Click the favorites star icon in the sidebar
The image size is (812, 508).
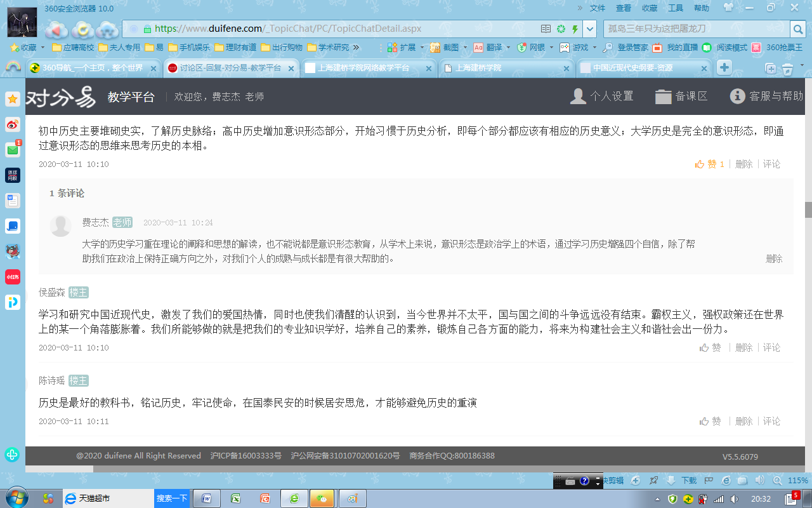pyautogui.click(x=13, y=99)
